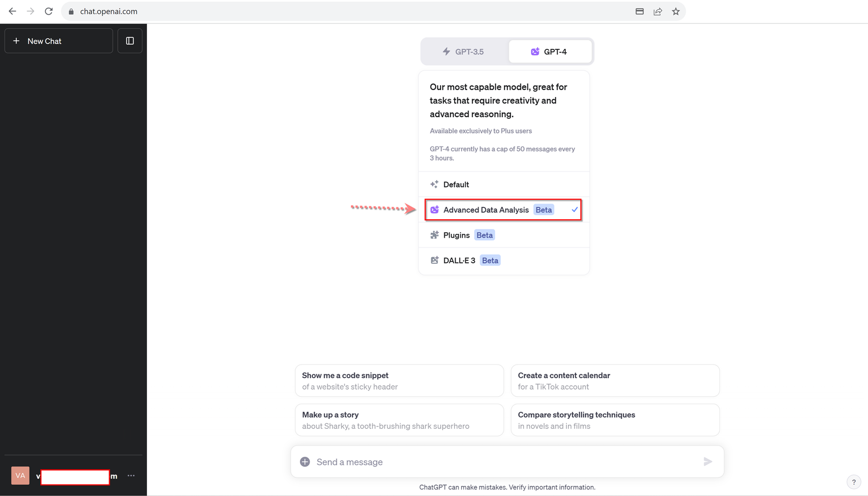Screen dimensions: 868x496
Task: Choose 'Compare storytelling techniques' suggestion
Action: point(615,420)
